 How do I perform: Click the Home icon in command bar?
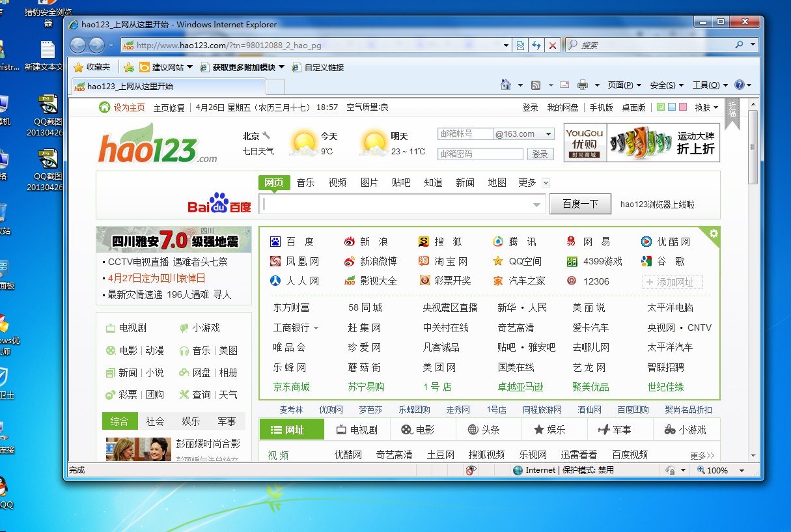click(x=506, y=85)
